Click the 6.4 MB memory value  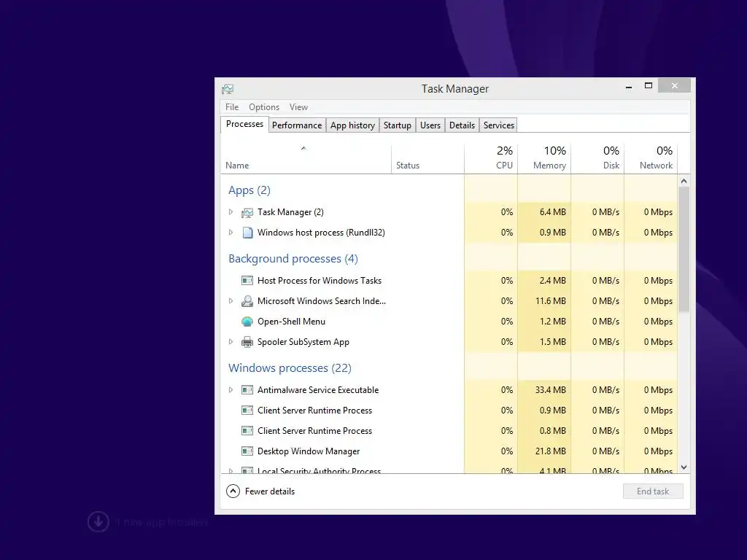[x=553, y=212]
